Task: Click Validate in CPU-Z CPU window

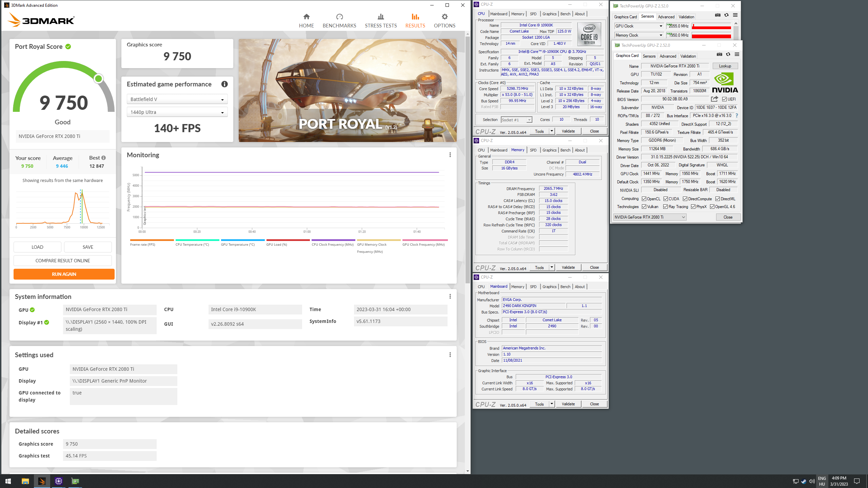Action: [x=568, y=131]
